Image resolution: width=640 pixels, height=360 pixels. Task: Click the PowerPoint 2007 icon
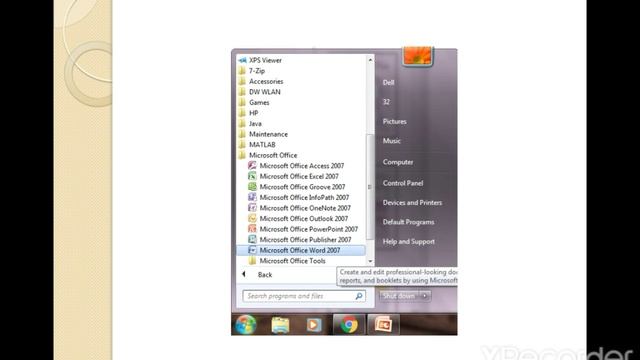[252, 229]
